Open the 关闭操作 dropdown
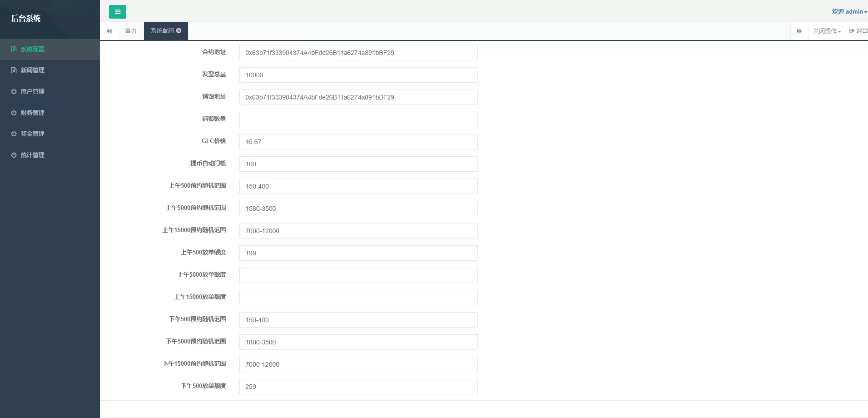 click(826, 31)
